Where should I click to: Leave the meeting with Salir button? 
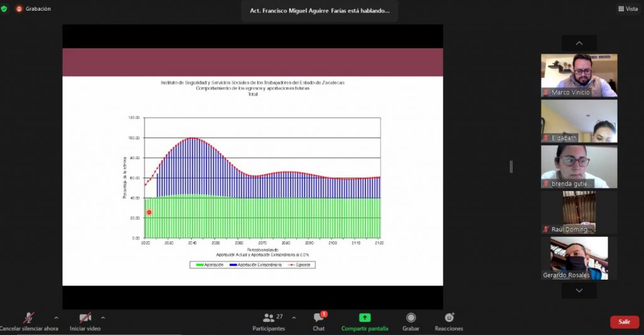point(624,322)
